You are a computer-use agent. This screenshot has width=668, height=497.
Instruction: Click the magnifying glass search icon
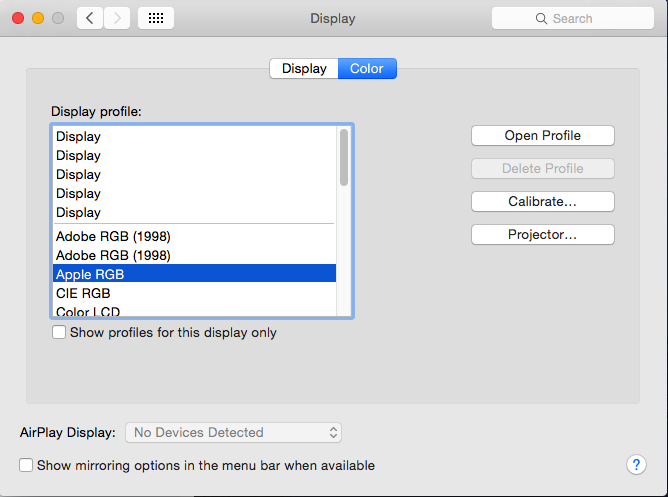(541, 19)
